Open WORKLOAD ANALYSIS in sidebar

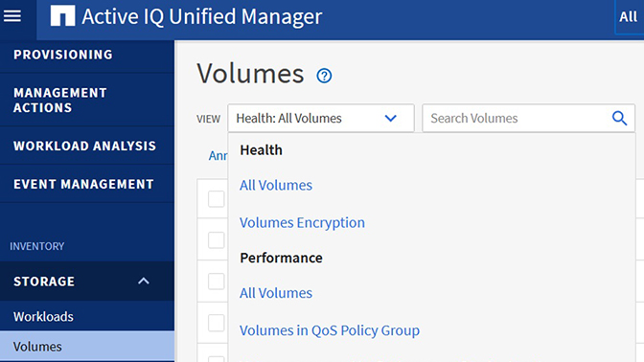click(x=87, y=146)
